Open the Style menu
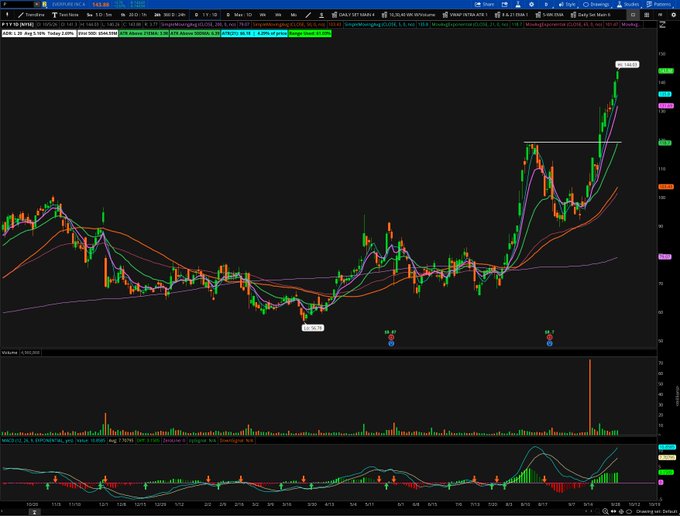 567,4
